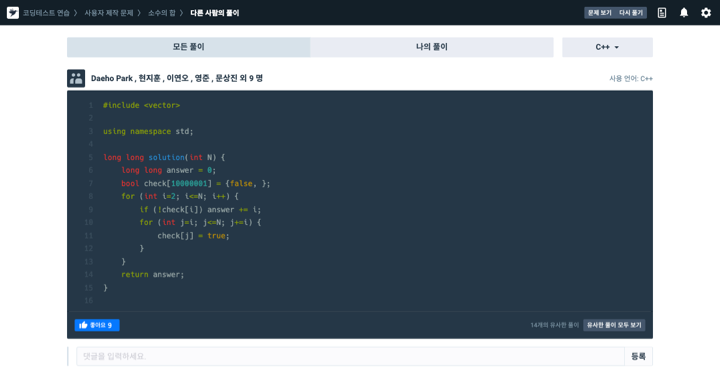Click code line #include <vector>
Screen dimensions: 720x375
click(x=141, y=105)
